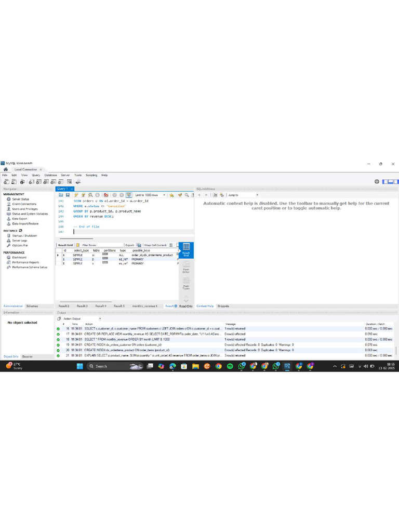399x532 pixels.
Task: Toggle left sidebar panel visibility
Action: pyautogui.click(x=385, y=181)
